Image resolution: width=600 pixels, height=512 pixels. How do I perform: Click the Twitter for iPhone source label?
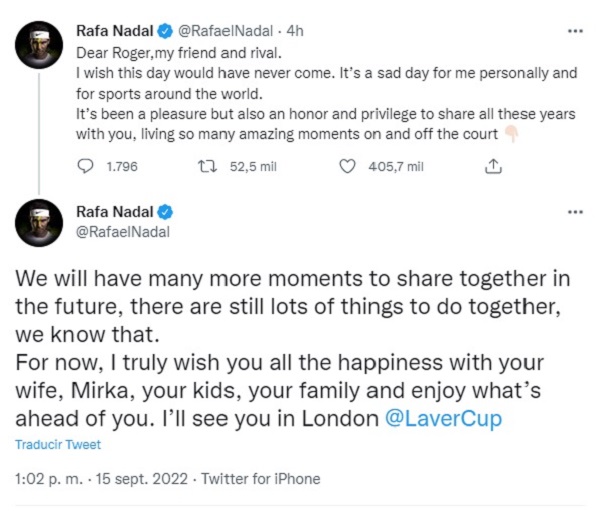point(260,479)
